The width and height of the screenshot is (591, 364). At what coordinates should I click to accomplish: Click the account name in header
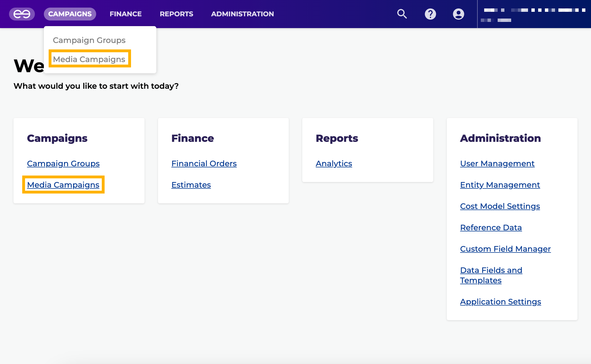pos(534,10)
